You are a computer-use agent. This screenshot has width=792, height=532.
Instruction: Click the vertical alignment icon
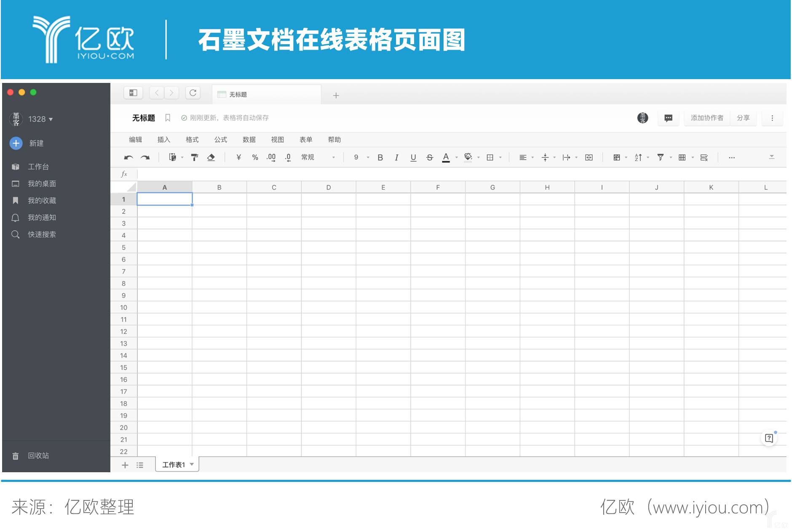tap(545, 157)
